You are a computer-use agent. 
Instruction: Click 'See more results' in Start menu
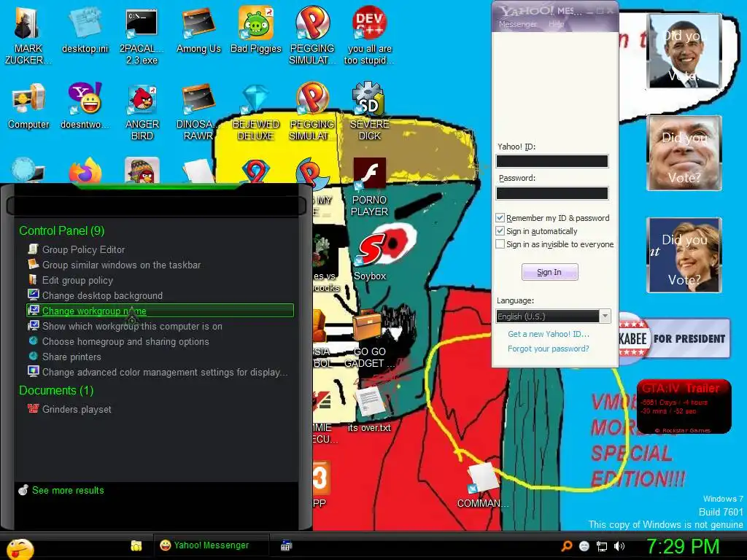68,490
